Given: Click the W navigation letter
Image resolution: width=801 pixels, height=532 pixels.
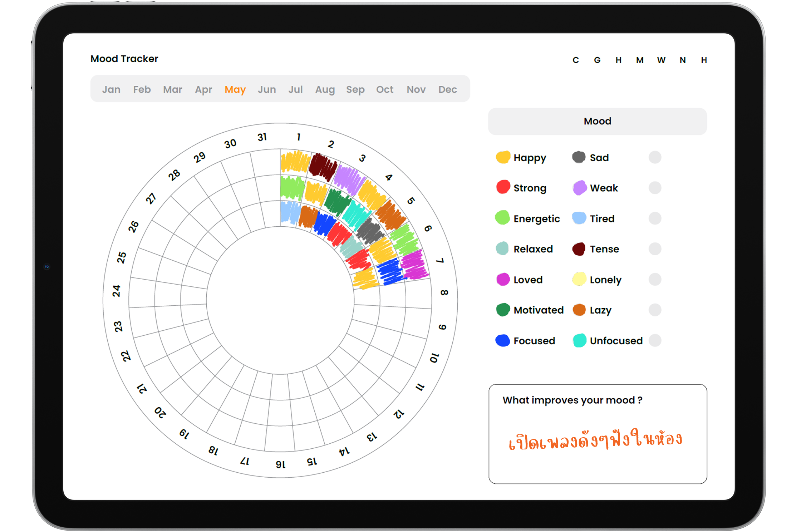Looking at the screenshot, I should point(661,60).
